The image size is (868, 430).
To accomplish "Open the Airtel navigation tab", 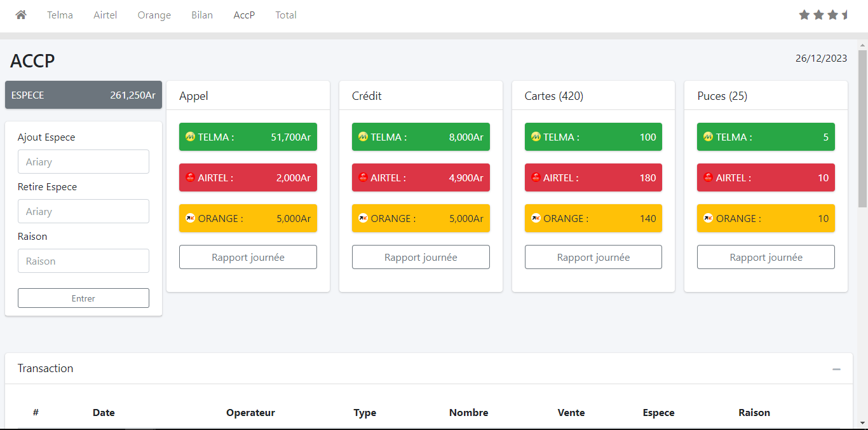I will (105, 15).
